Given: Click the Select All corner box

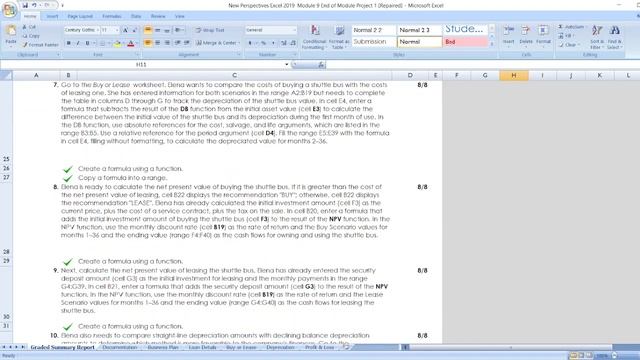Looking at the screenshot, I should 6,76.
